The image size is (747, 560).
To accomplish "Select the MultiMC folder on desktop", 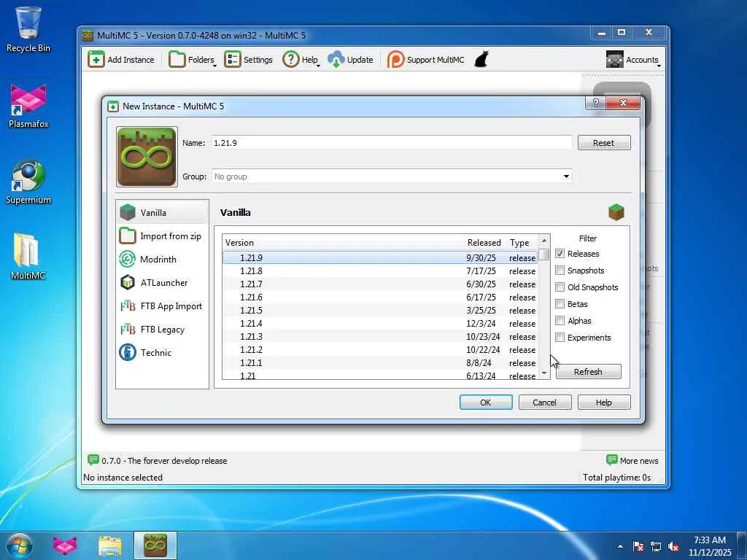I will [28, 257].
